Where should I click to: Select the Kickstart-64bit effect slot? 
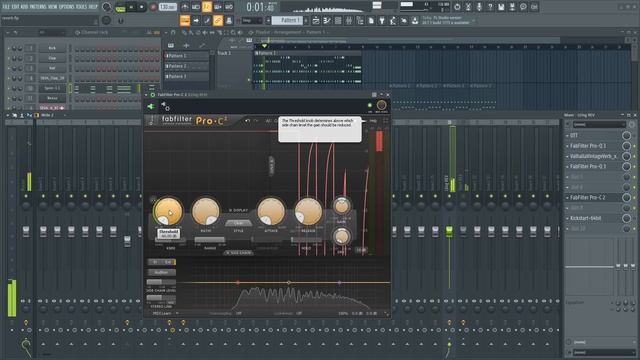(x=593, y=218)
